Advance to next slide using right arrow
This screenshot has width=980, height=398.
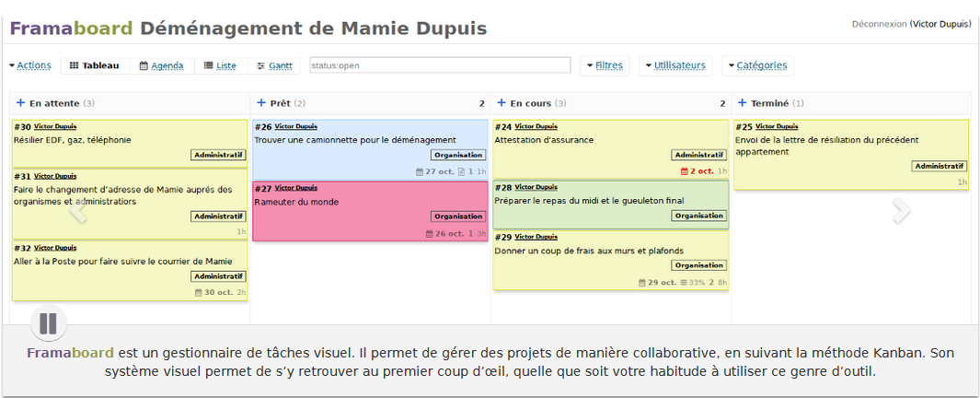point(901,211)
